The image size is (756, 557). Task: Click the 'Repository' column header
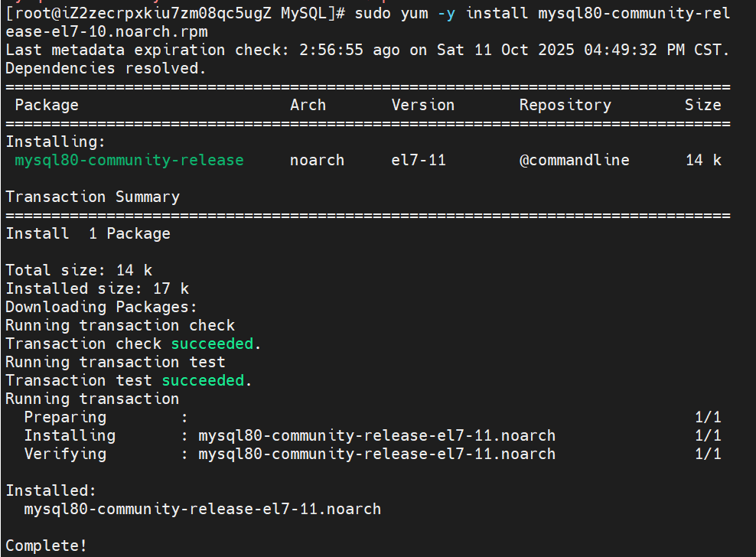[565, 105]
